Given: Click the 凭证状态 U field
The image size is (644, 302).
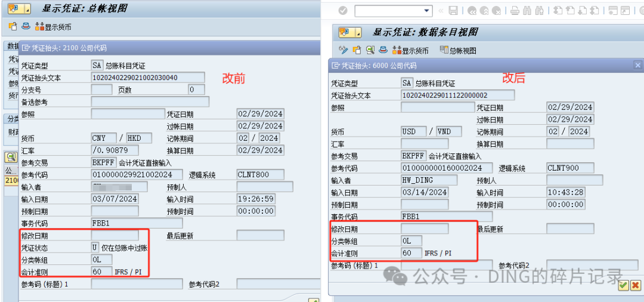Looking at the screenshot, I should coord(95,248).
